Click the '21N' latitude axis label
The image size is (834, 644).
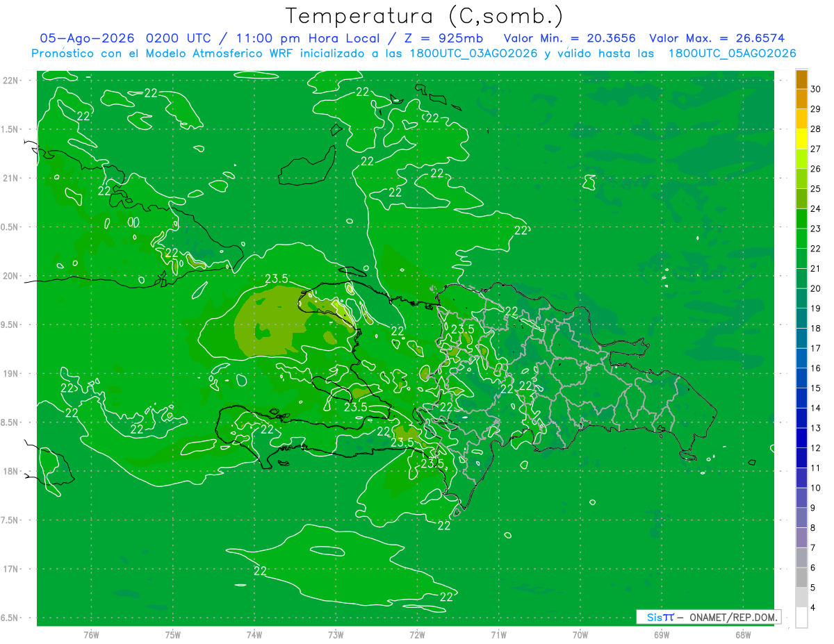pos(10,178)
